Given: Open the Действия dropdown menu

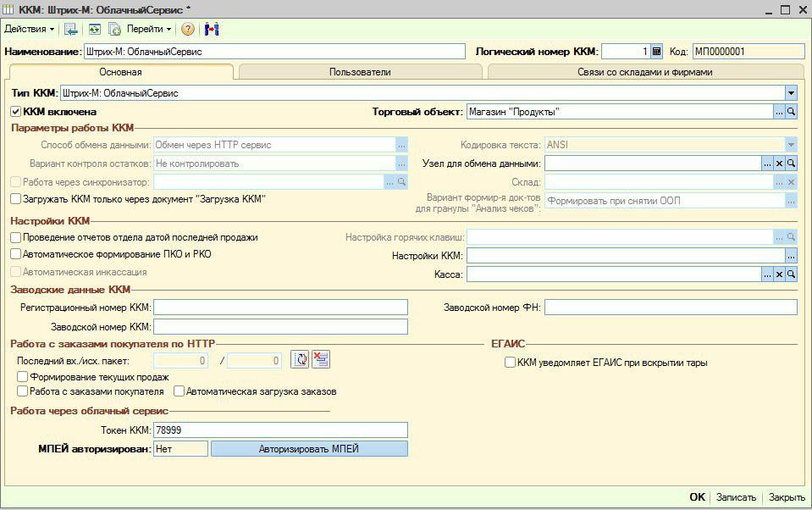Looking at the screenshot, I should 29,29.
